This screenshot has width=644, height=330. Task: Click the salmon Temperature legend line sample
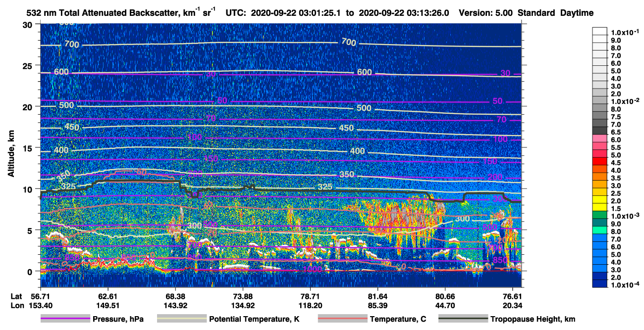point(343,319)
